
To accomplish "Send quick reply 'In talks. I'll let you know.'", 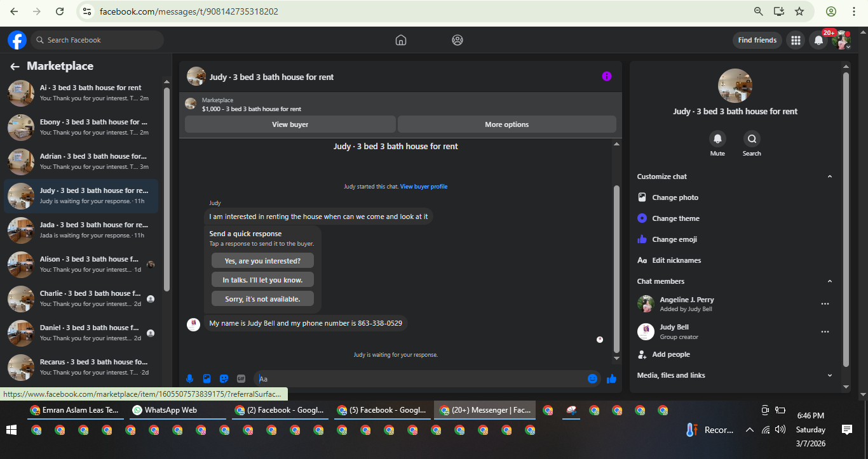I will coord(262,280).
